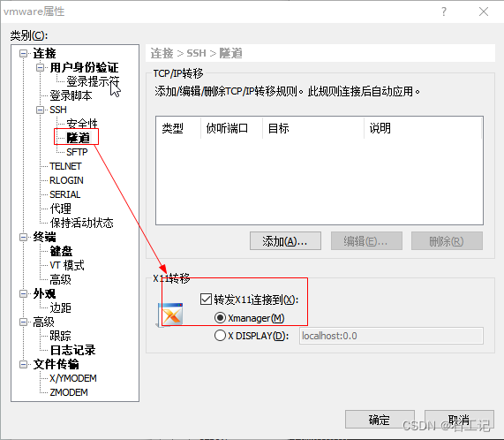Viewport: 504px width, 440px height.
Task: Enable the forward X11 connection checkbox
Action: pos(206,299)
